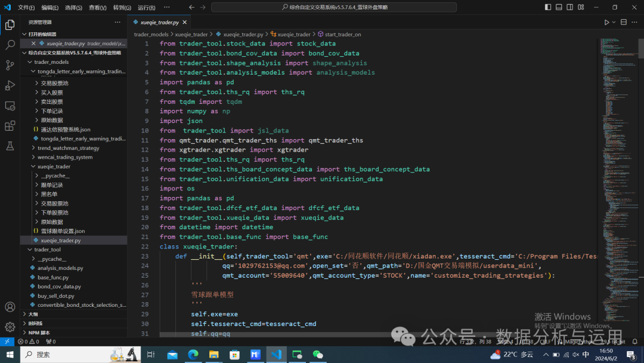Screen dimensions: 644x363
Task: Close the xueqie_trader.py tab
Action: 185,22
